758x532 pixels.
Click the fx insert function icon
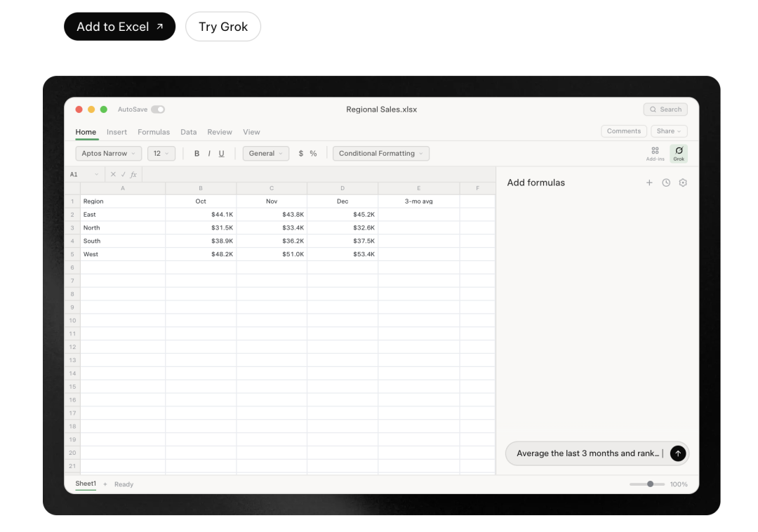point(134,175)
